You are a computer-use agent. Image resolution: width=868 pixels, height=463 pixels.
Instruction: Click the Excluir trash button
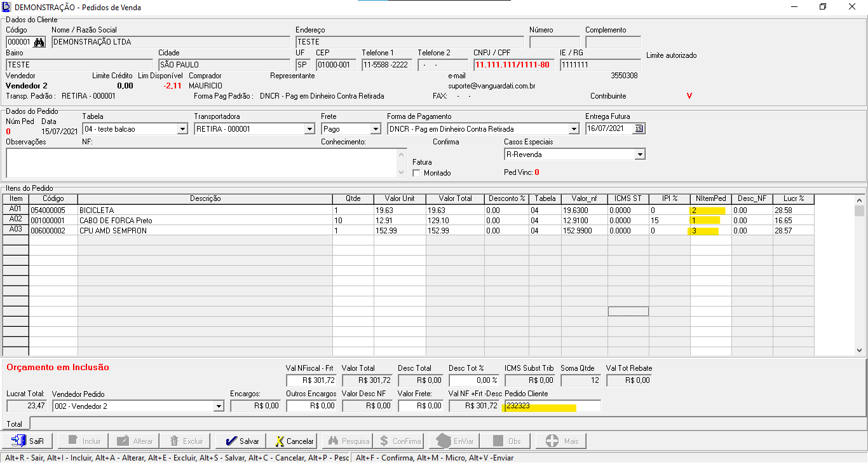pyautogui.click(x=186, y=441)
